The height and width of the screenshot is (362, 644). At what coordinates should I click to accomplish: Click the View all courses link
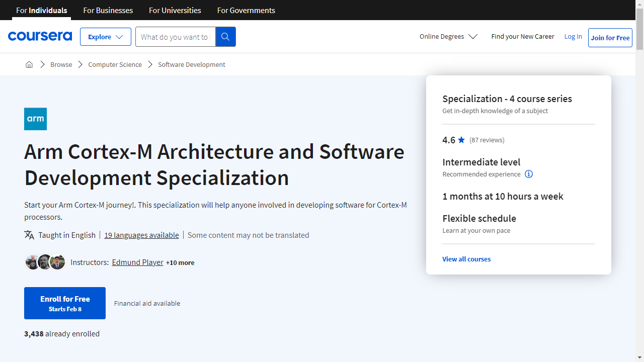tap(466, 259)
